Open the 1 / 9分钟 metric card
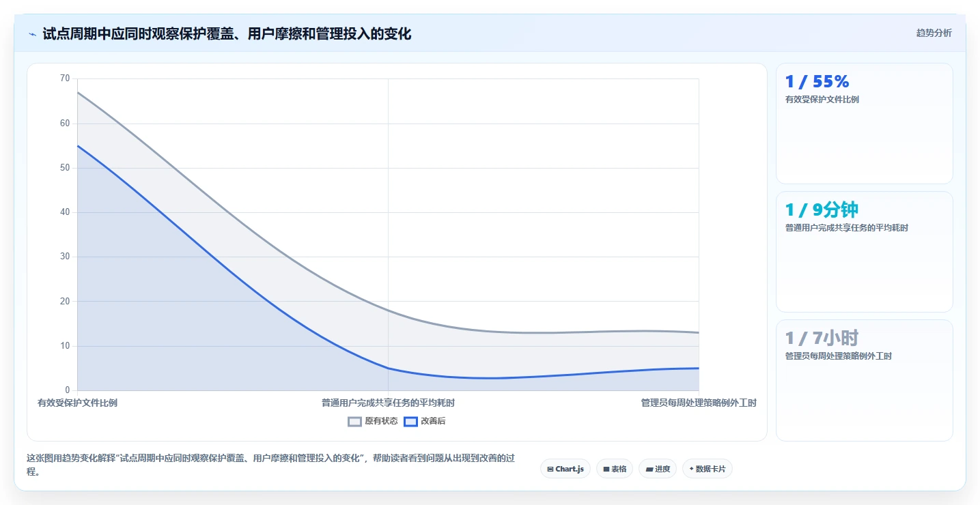 tap(864, 252)
